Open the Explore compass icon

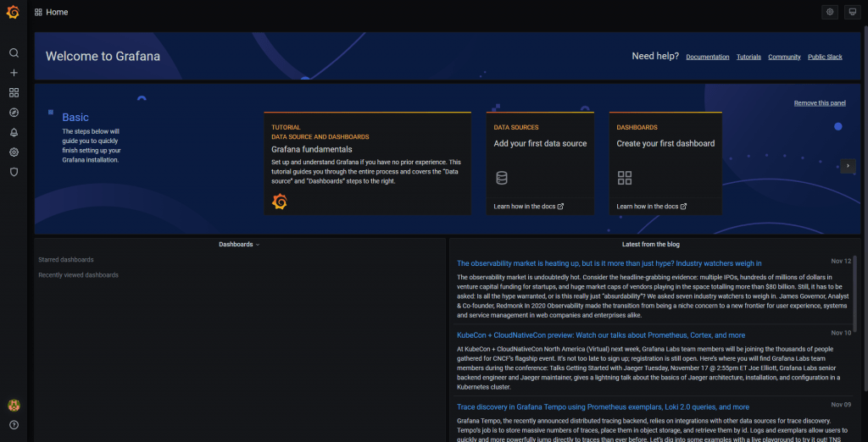14,113
